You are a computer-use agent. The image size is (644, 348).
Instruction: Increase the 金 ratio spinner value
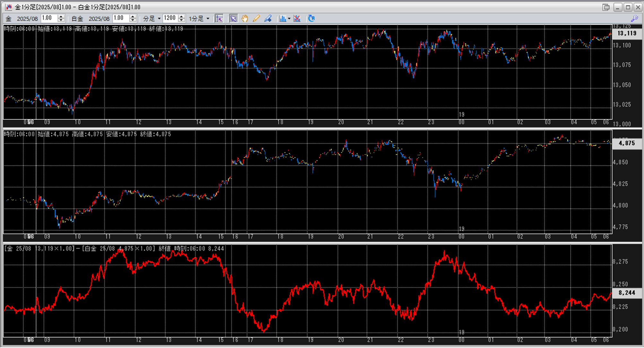click(x=61, y=16)
